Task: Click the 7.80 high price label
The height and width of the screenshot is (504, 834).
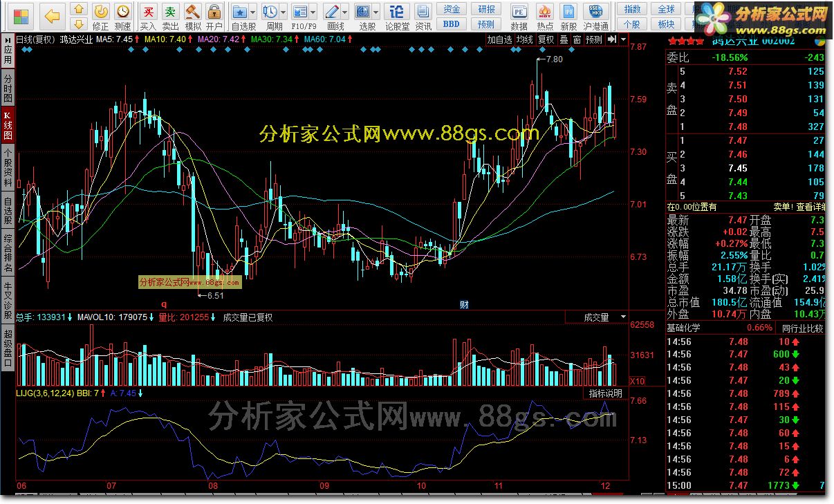Action: click(x=555, y=59)
